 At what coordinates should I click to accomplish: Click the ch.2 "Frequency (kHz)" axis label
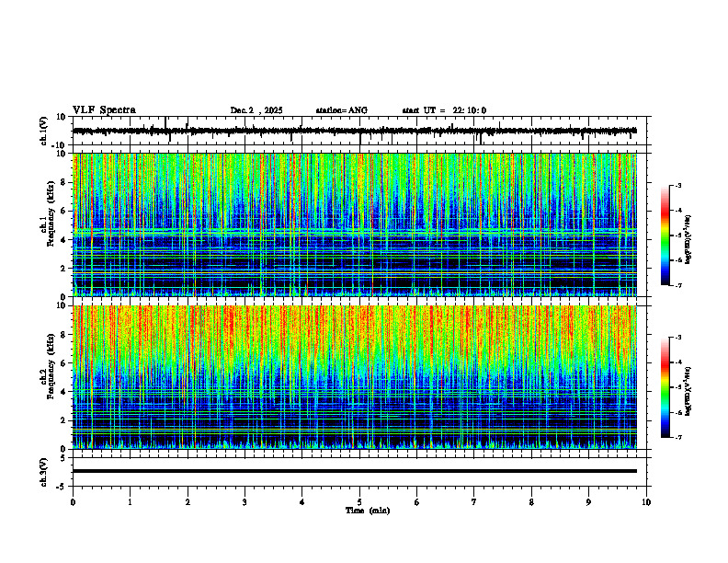pos(51,365)
